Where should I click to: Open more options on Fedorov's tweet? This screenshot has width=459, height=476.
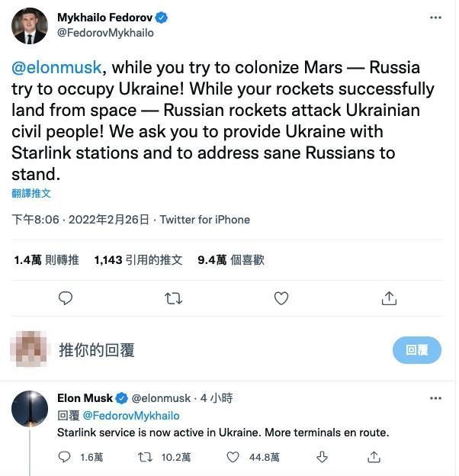(435, 18)
